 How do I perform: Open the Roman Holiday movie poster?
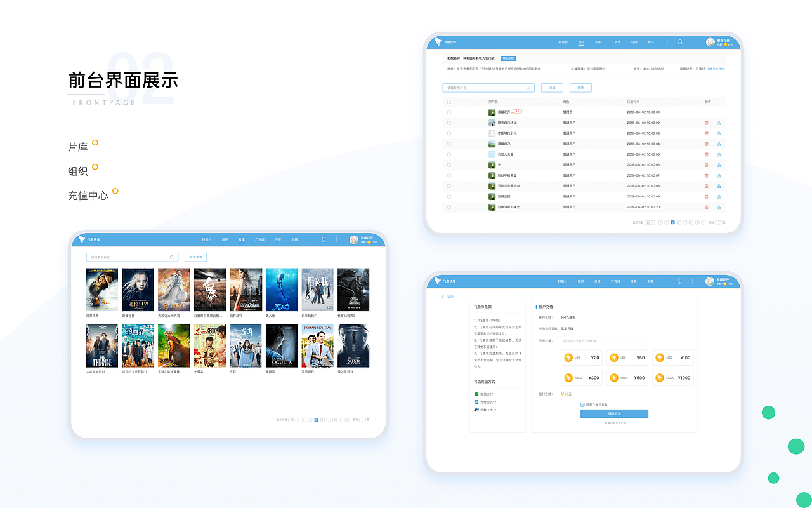[317, 346]
